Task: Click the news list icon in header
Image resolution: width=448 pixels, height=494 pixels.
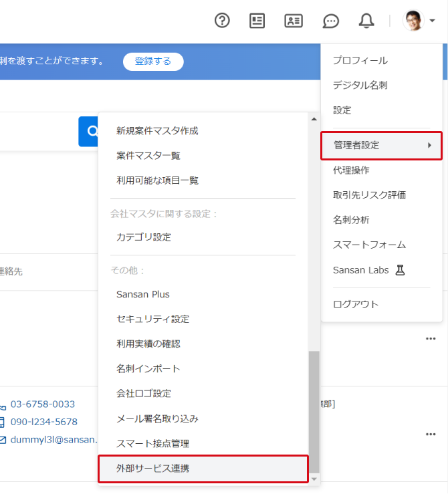Action: pos(257,21)
